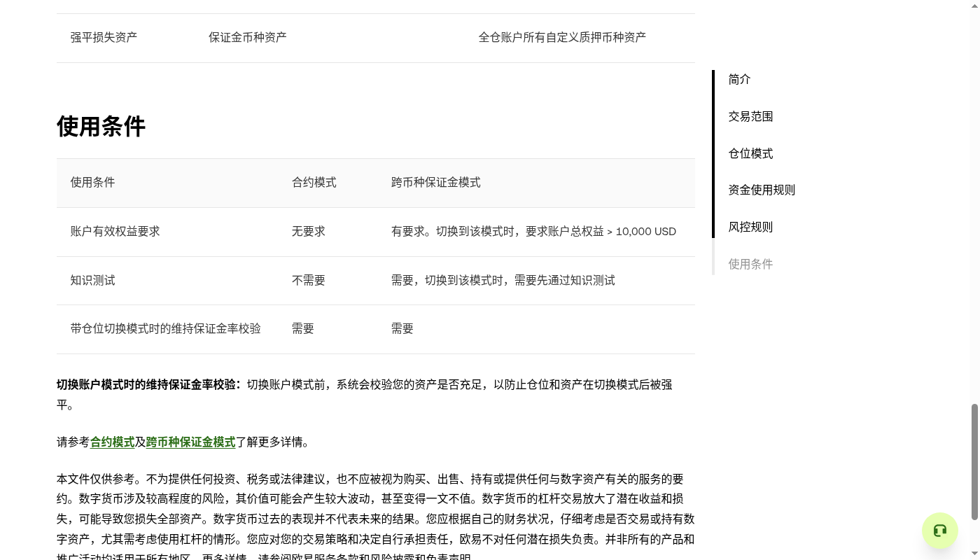Click 全仓账户所有自定义质押币种资产 cell
This screenshot has width=980, height=560.
pyautogui.click(x=562, y=38)
